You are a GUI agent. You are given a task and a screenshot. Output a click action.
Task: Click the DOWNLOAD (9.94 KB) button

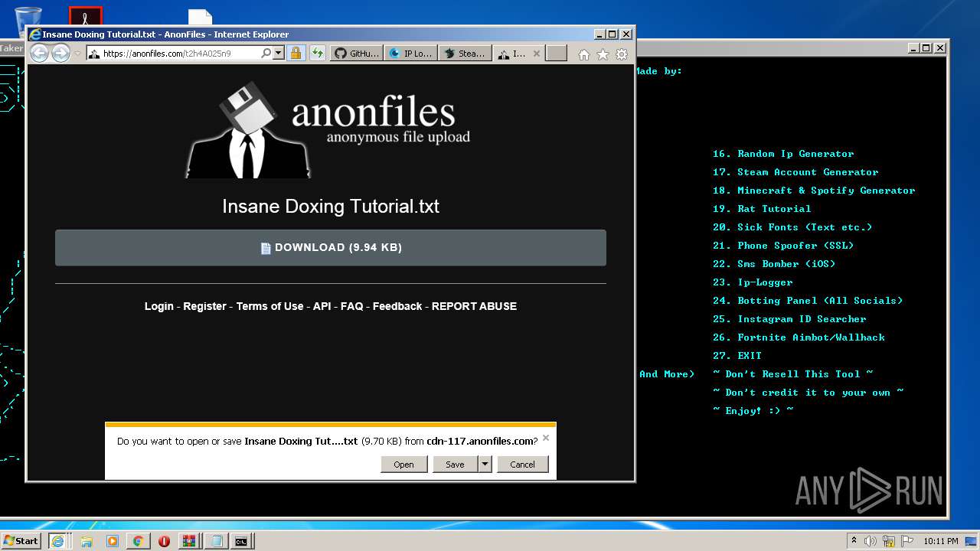(331, 248)
